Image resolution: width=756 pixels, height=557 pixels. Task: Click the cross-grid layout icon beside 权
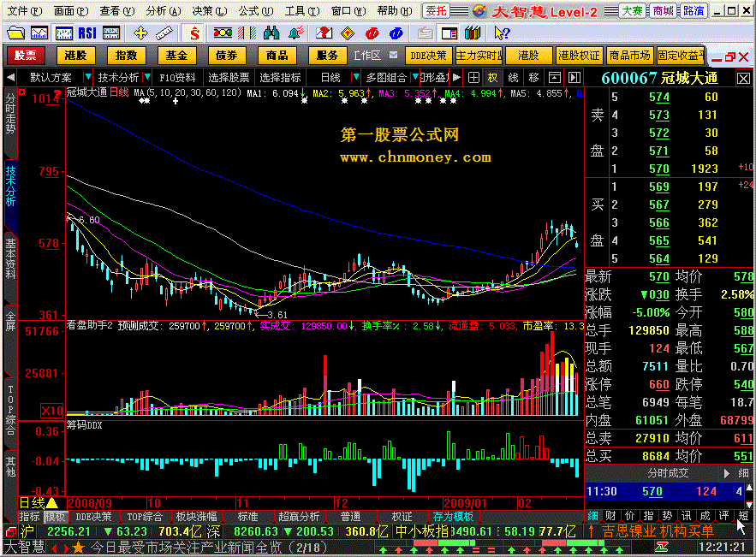pos(474,78)
